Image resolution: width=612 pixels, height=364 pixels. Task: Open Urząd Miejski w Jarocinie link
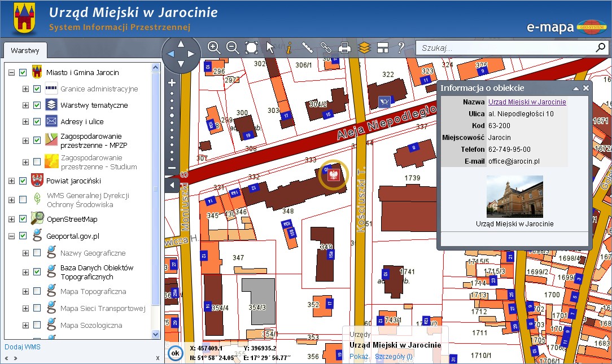coord(527,102)
